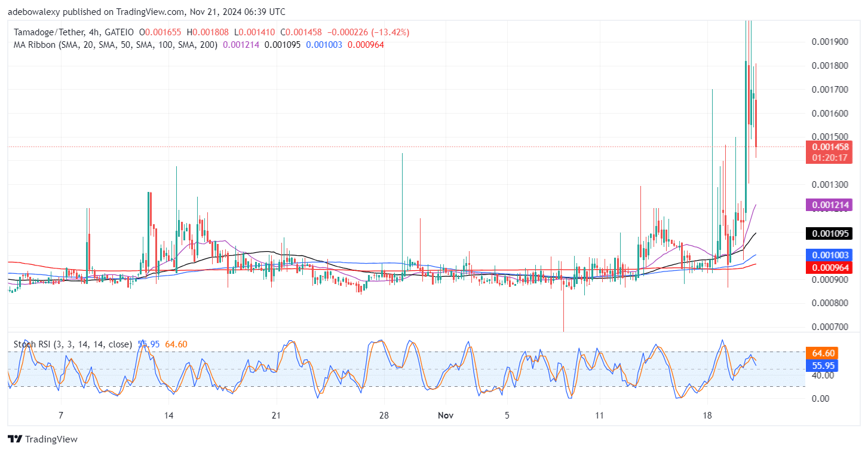Click the blue Stoch RSI value 55.95 in legend
Image resolution: width=868 pixels, height=452 pixels.
[x=148, y=344]
